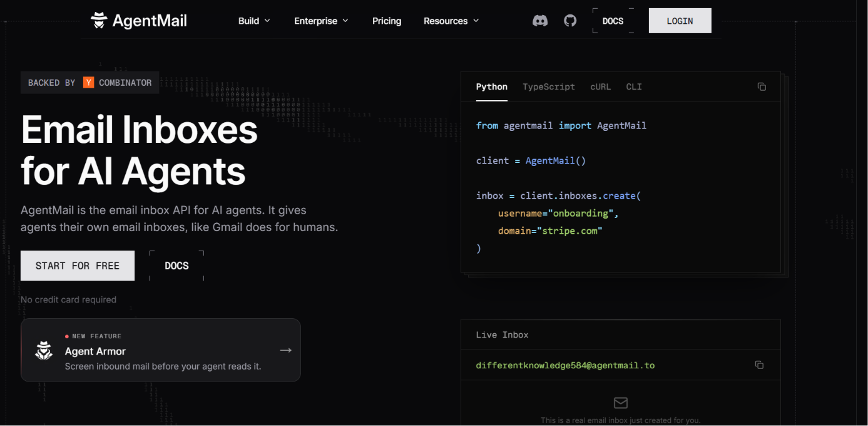868x426 pixels.
Task: Open the GitHub repository icon
Action: point(570,21)
